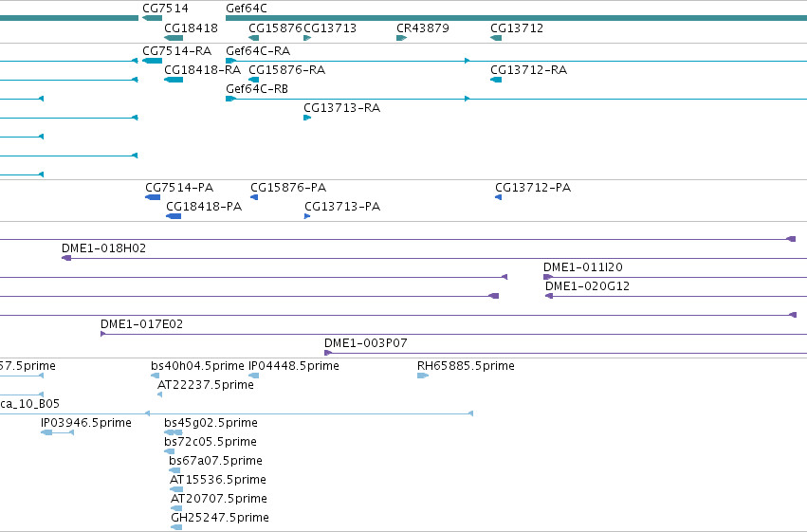
Task: Click the CG7514-PA blue protein glyph
Action: [x=153, y=197]
